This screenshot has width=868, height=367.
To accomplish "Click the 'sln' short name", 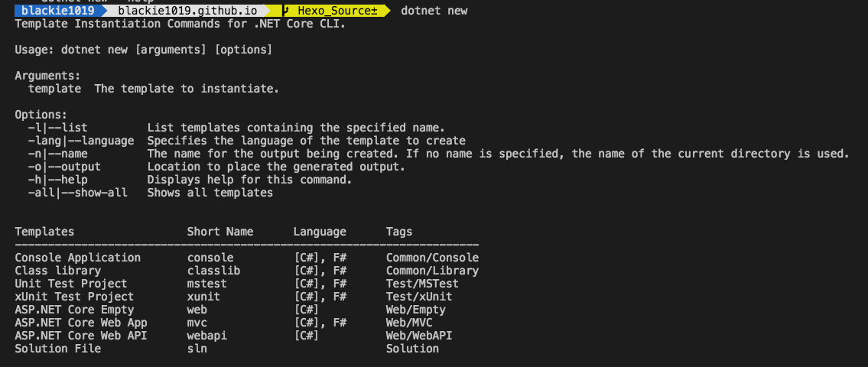I will [197, 349].
